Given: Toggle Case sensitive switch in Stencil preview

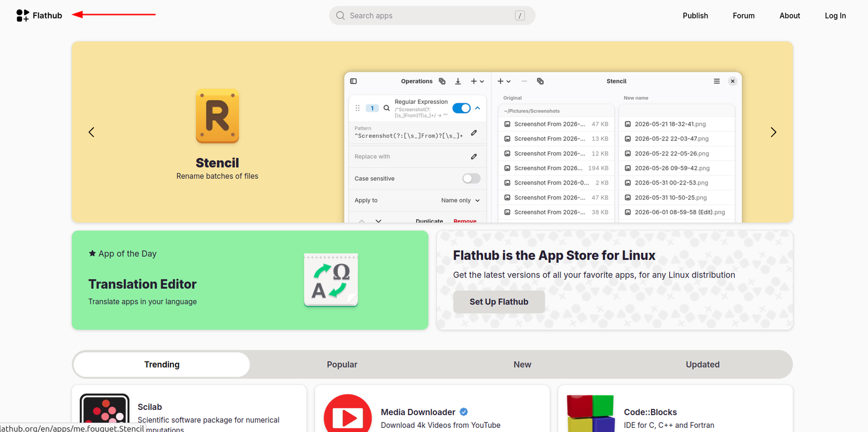Looking at the screenshot, I should click(x=471, y=179).
